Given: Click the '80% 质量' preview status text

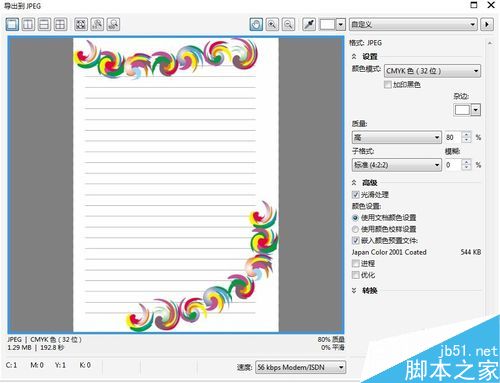Looking at the screenshot, I should (x=331, y=340).
